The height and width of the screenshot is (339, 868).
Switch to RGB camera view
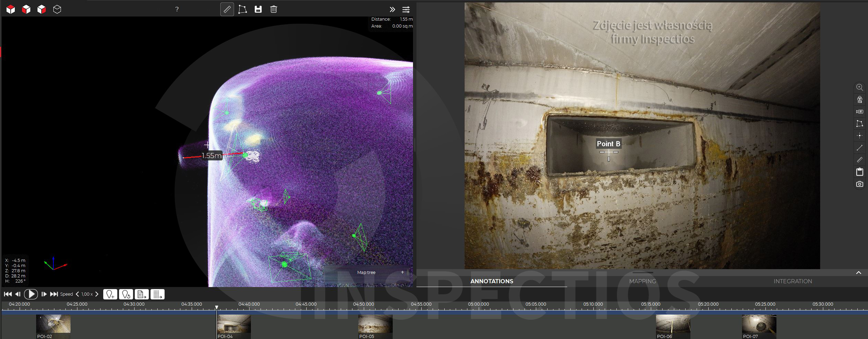pos(860,100)
